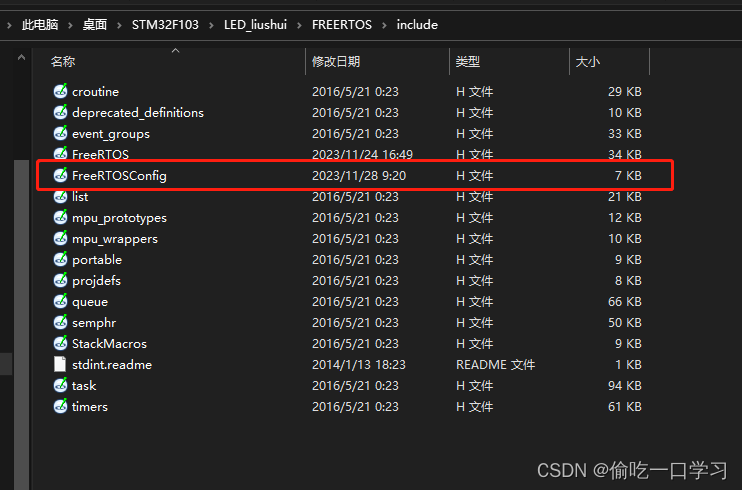Click the 66 KB size cell
The height and width of the screenshot is (490, 742).
tap(625, 302)
